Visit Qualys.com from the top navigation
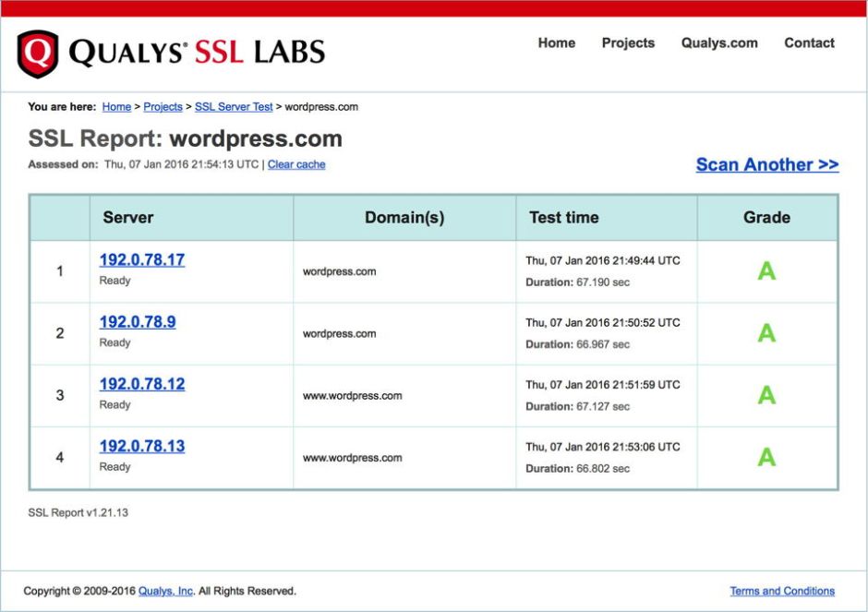 [719, 42]
